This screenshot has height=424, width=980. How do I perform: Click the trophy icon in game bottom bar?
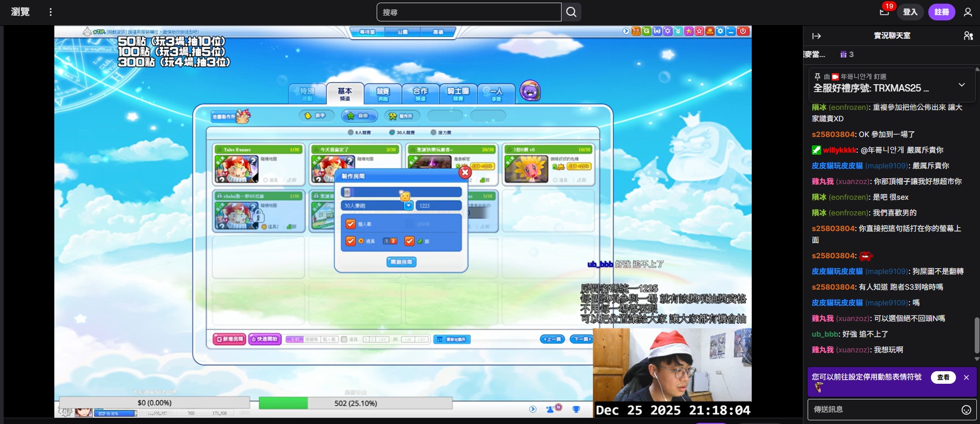[x=576, y=409]
